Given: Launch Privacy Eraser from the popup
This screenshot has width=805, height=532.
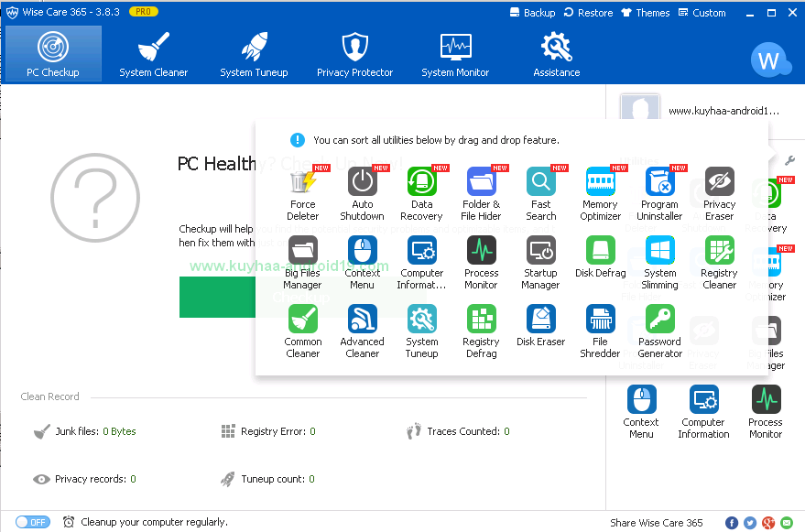Looking at the screenshot, I should pos(719,194).
